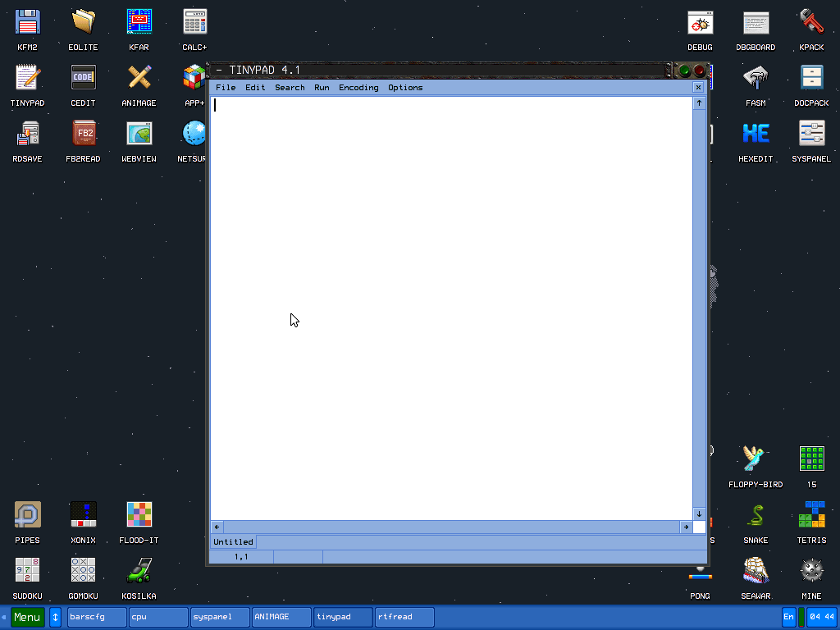Launch the CALC+ calculator
The height and width of the screenshot is (630, 840).
point(194,21)
